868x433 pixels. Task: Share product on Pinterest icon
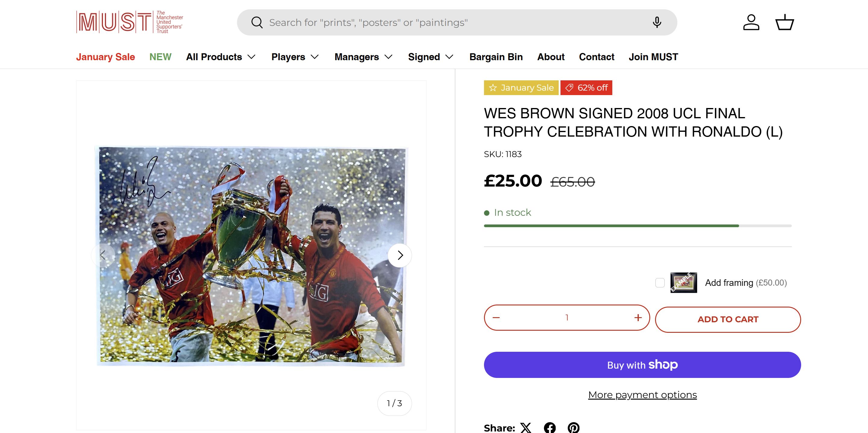click(x=573, y=428)
